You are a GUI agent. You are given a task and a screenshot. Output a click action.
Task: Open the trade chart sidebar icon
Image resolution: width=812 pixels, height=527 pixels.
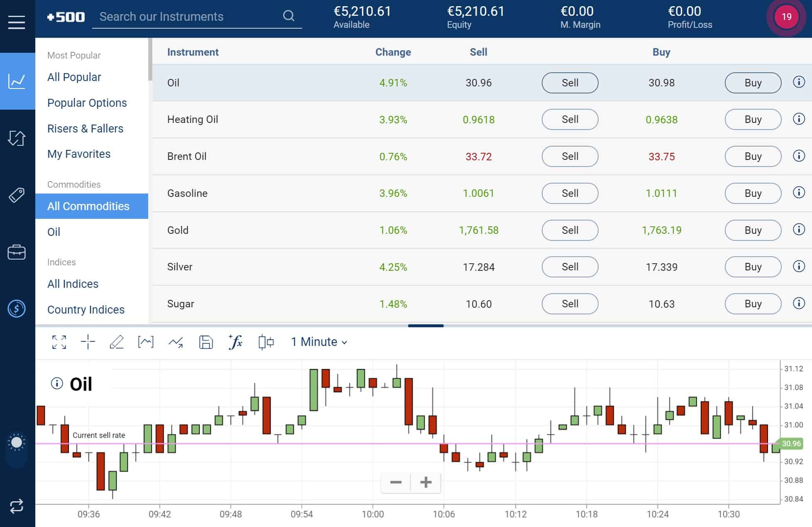(17, 81)
